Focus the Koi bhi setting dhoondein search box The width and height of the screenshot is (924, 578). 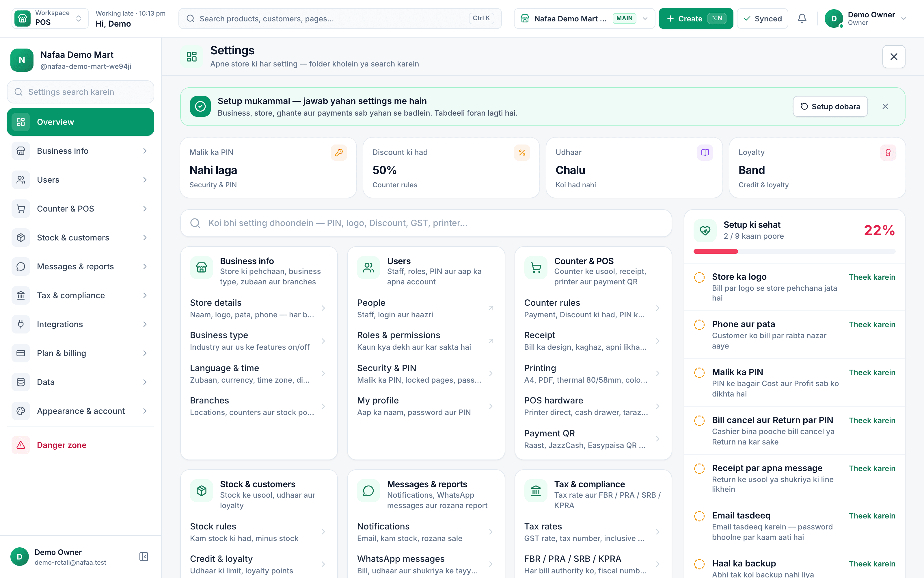pyautogui.click(x=426, y=223)
